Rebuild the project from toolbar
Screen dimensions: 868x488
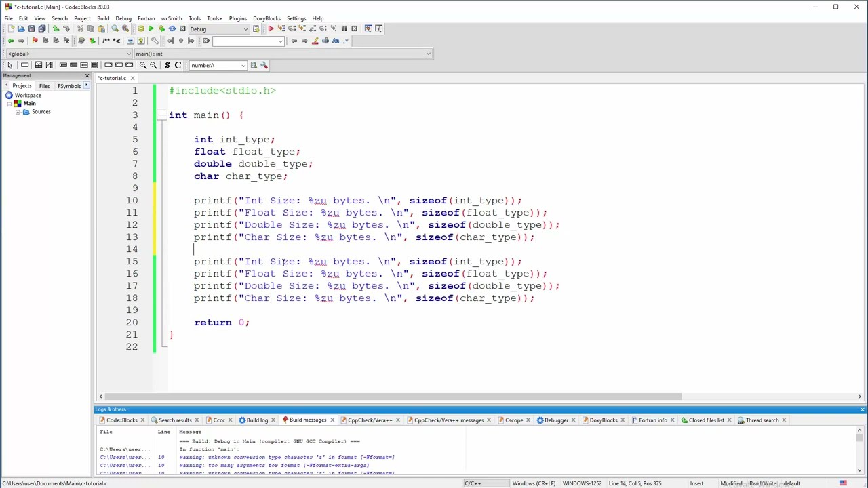pos(172,28)
